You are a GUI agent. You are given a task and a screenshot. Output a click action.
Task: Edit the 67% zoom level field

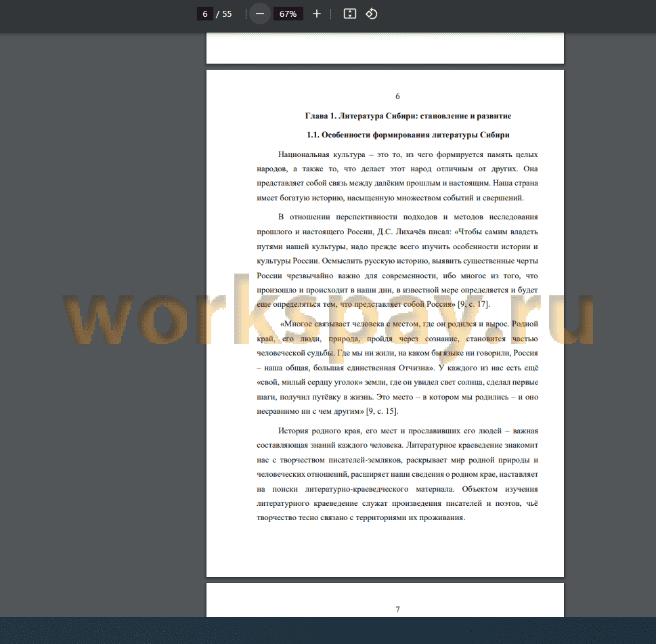[288, 14]
